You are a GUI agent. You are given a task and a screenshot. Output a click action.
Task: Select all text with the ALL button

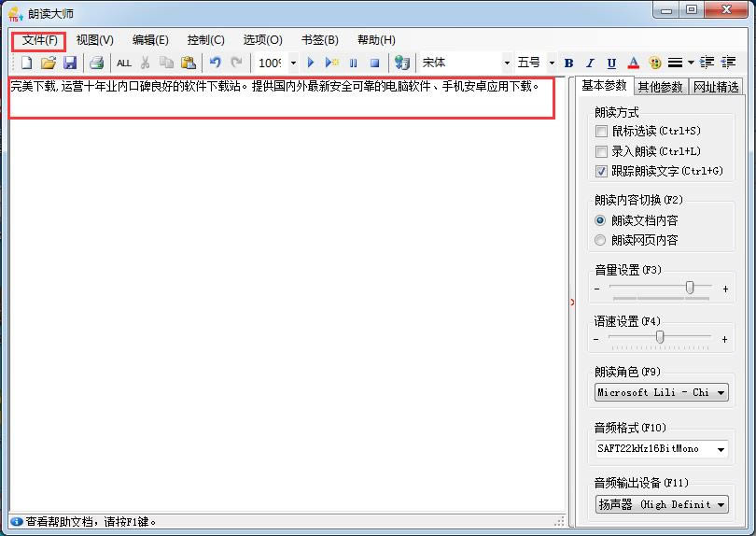[x=124, y=63]
